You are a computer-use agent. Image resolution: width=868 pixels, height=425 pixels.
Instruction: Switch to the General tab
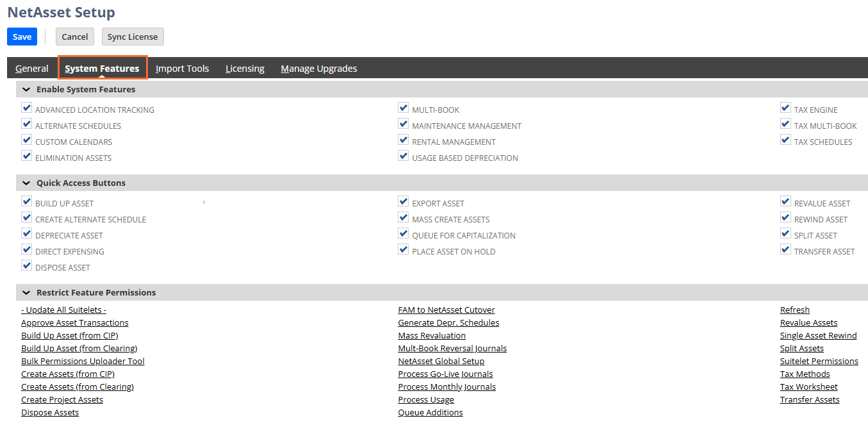click(31, 69)
